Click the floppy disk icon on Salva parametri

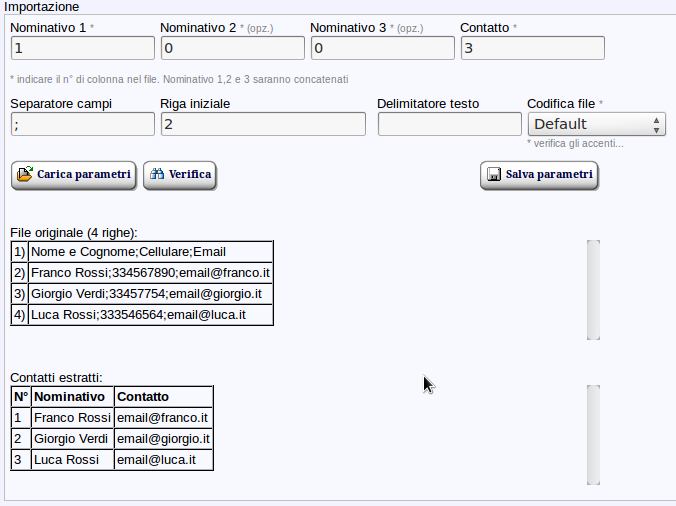point(493,175)
